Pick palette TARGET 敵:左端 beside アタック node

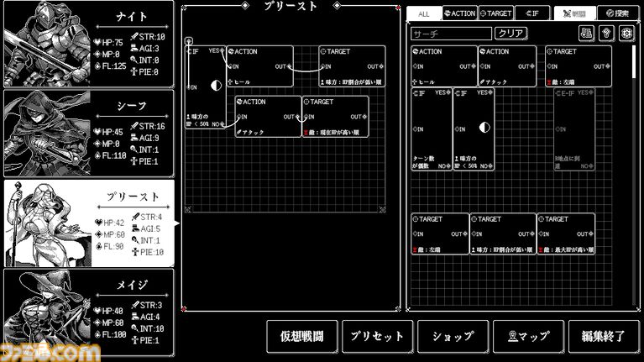(579, 66)
